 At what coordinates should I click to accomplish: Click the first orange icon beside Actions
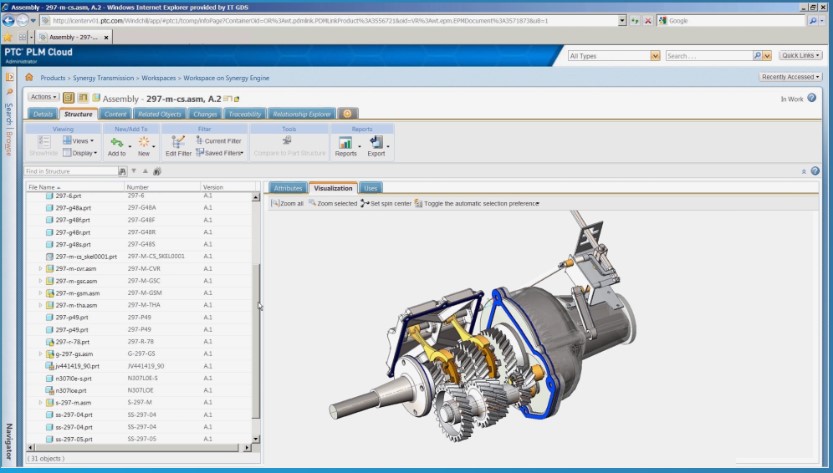[69, 98]
